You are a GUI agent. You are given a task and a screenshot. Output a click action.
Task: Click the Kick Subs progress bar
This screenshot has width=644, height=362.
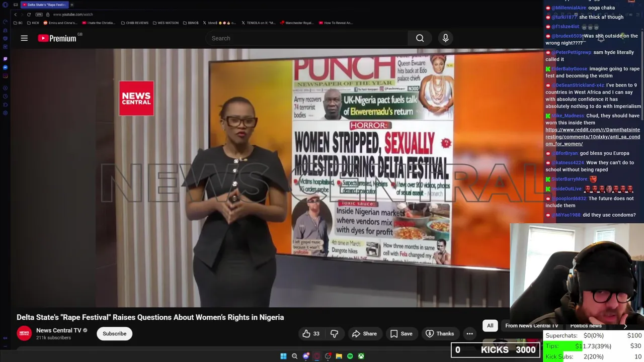[x=594, y=356]
